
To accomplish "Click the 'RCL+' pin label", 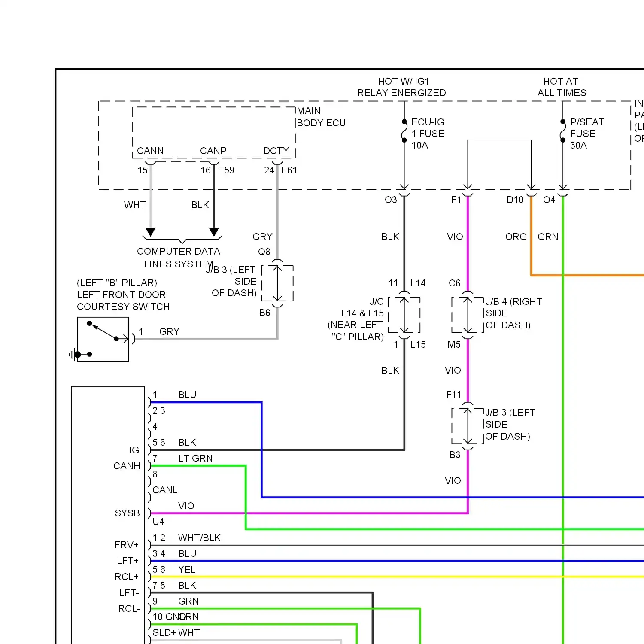I will pos(127,577).
